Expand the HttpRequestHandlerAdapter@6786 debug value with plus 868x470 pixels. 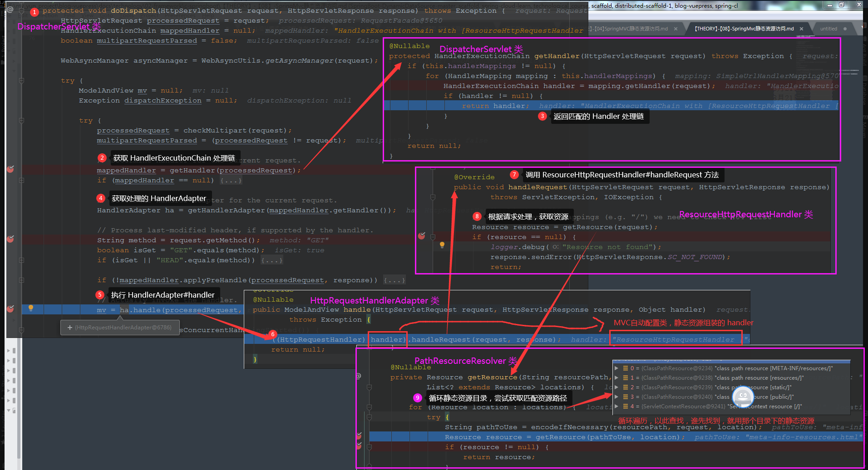(69, 328)
